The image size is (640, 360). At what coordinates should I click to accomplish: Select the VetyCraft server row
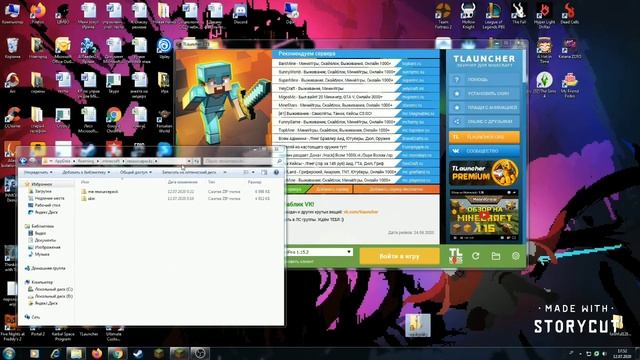click(x=356, y=89)
